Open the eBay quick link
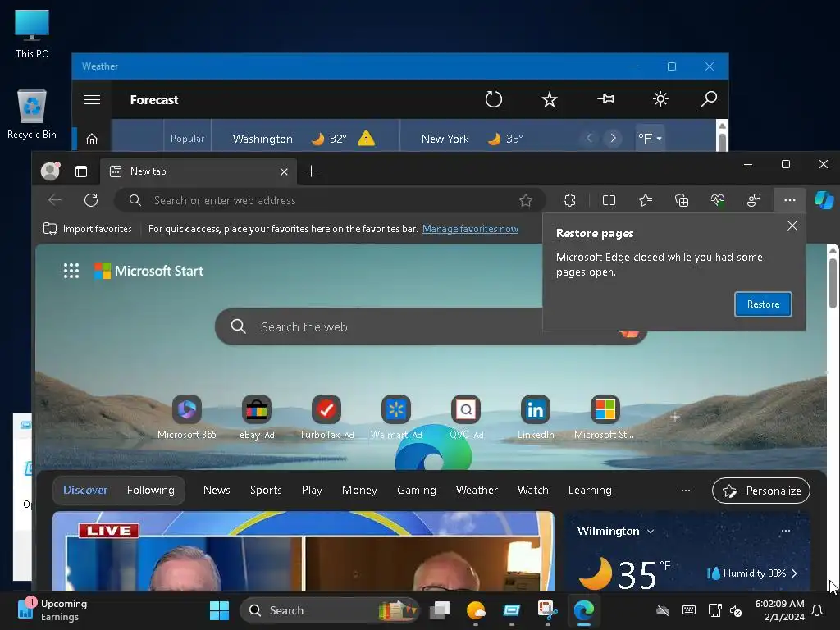The width and height of the screenshot is (840, 630). (257, 417)
